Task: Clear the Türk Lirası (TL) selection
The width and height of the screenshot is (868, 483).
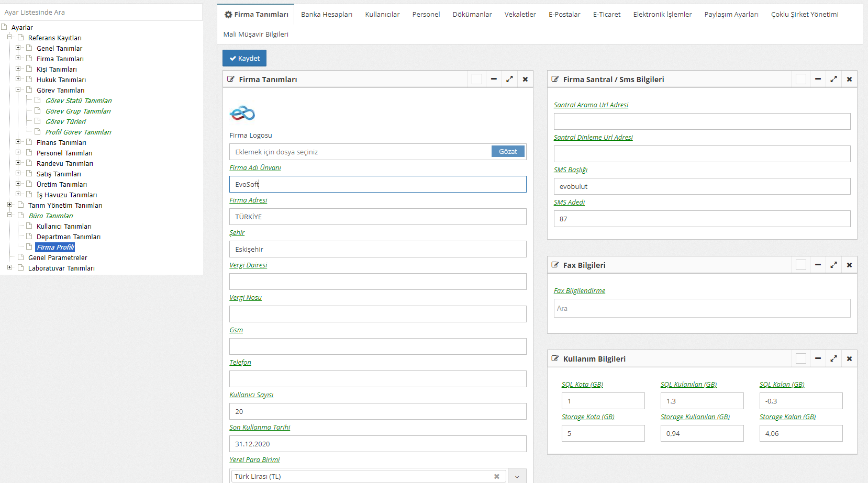Action: tap(496, 476)
